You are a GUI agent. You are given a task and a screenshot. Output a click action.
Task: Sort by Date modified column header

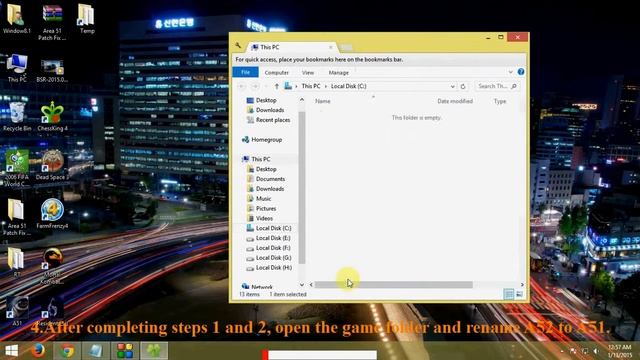[455, 101]
